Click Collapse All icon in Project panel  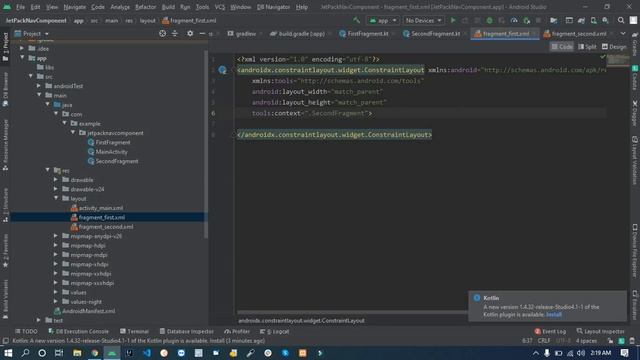175,33
